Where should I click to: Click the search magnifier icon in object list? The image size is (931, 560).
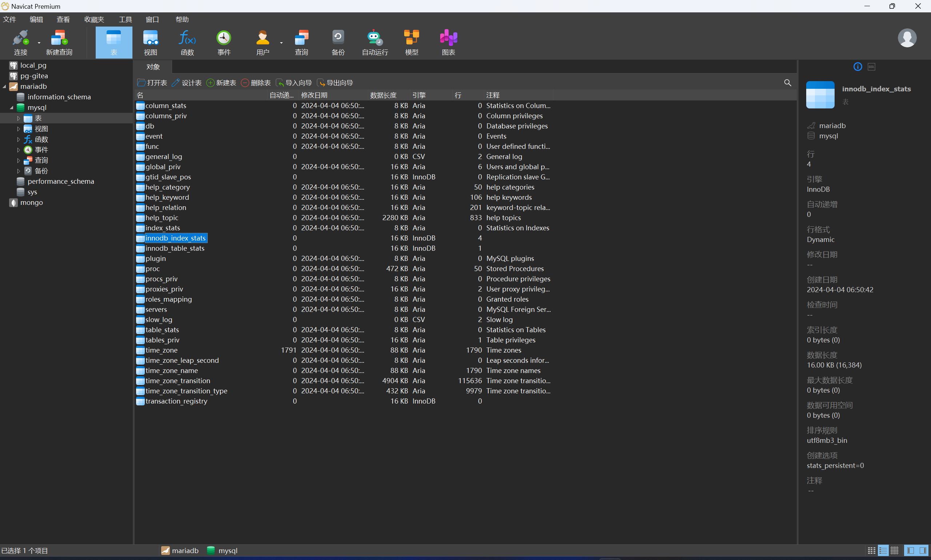(x=787, y=83)
